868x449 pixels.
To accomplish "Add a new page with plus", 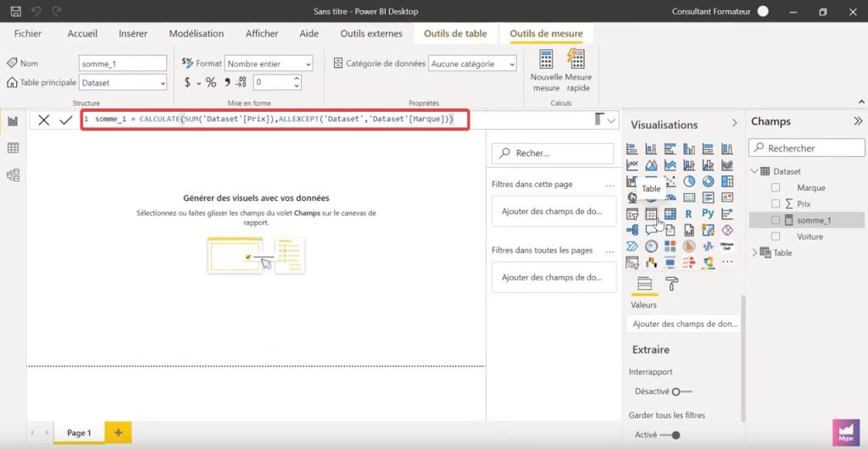I will [x=118, y=433].
